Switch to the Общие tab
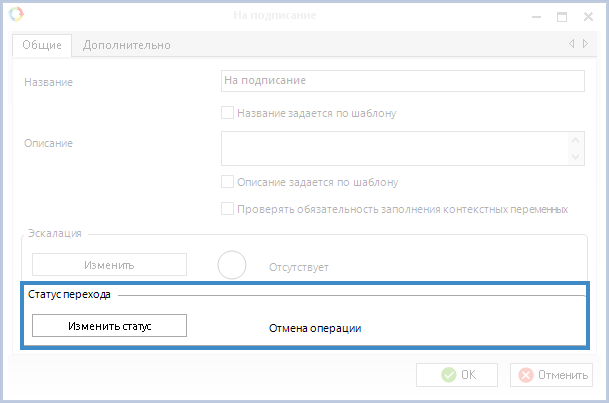 [43, 45]
